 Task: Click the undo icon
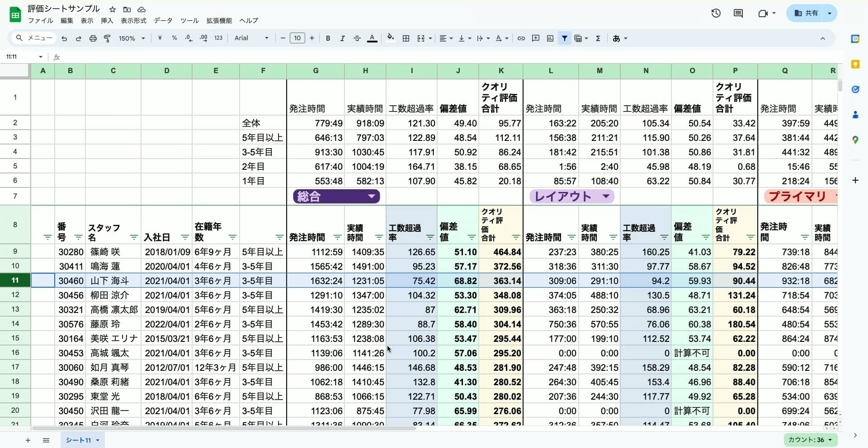click(x=64, y=38)
